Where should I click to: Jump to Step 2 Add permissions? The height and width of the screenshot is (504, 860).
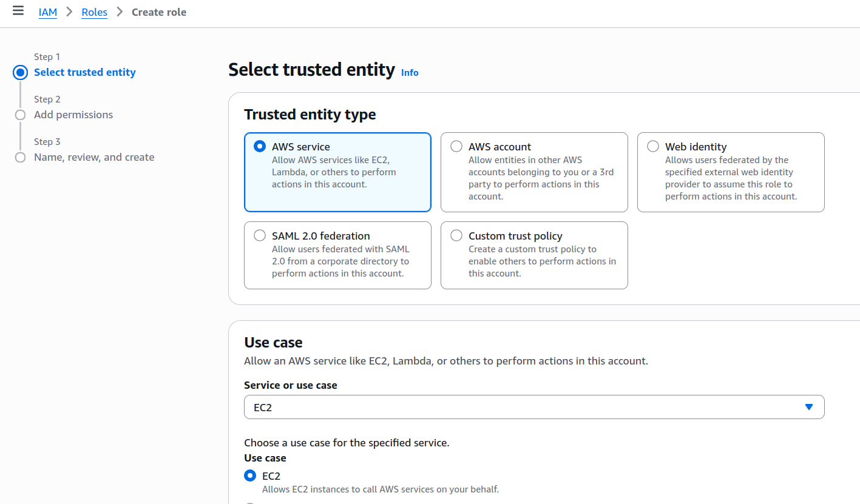pos(73,115)
